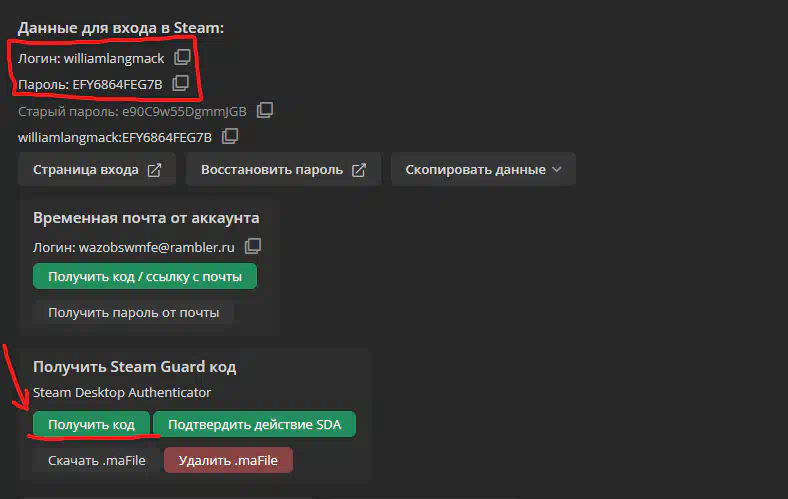
Task: Click external link icon on Страница входа
Action: 154,170
